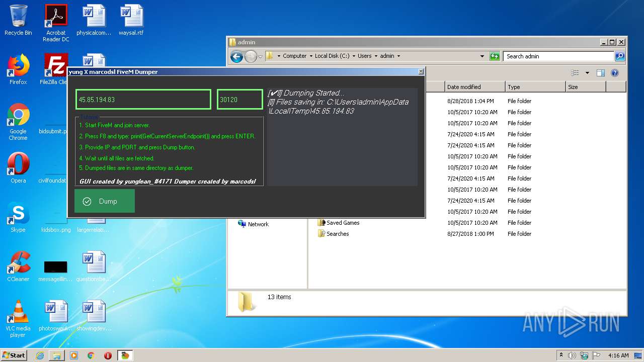
Task: Click the IP address input field
Action: click(x=143, y=100)
